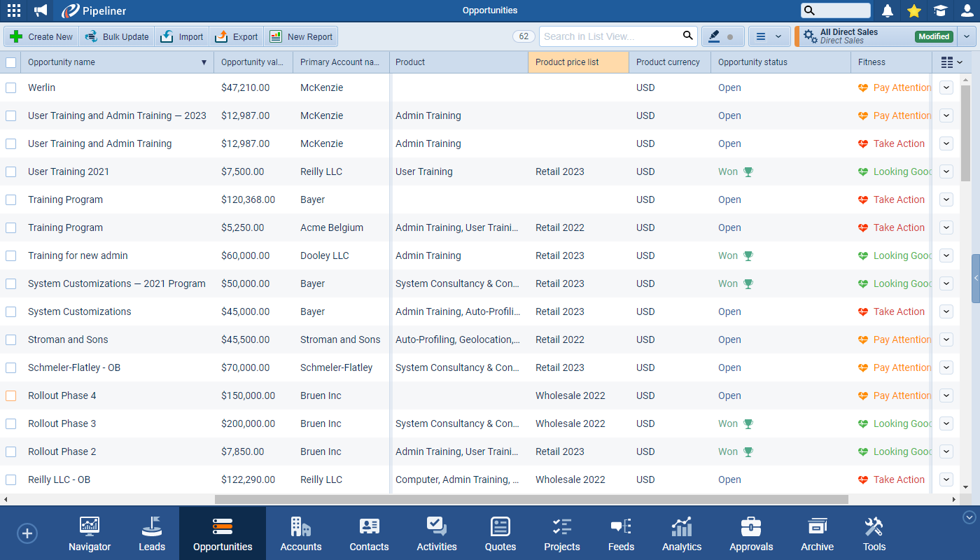Expand the All Direct Sales profile dropdown

pyautogui.click(x=967, y=36)
